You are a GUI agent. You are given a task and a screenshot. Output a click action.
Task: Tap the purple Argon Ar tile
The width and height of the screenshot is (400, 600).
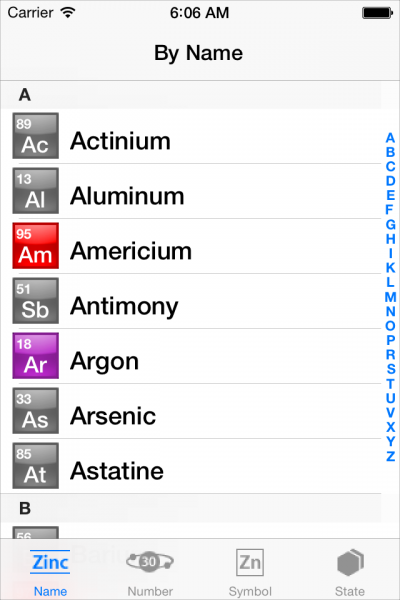(36, 356)
